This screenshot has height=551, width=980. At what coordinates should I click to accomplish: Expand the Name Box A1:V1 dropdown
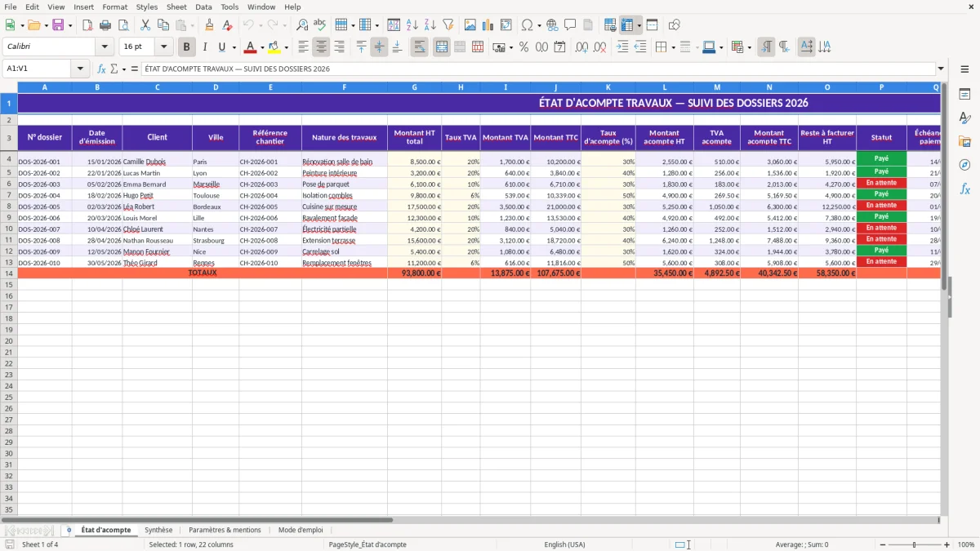coord(80,69)
